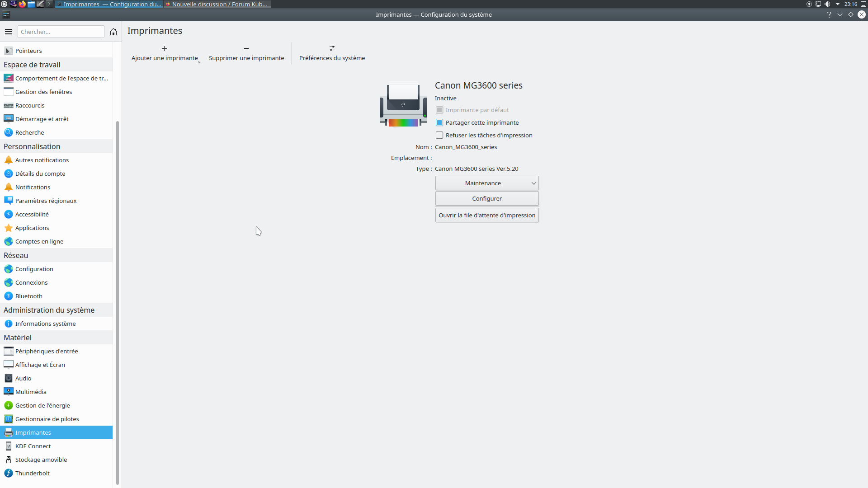Click the 'Chercher...' search field
Image resolution: width=868 pixels, height=488 pixels.
(61, 32)
